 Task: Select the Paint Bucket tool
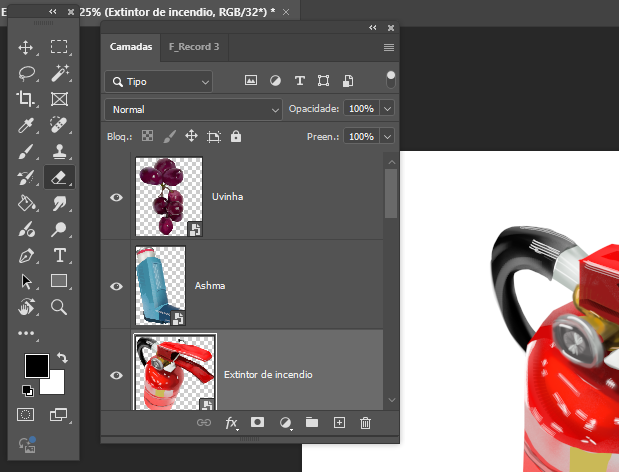[26, 203]
